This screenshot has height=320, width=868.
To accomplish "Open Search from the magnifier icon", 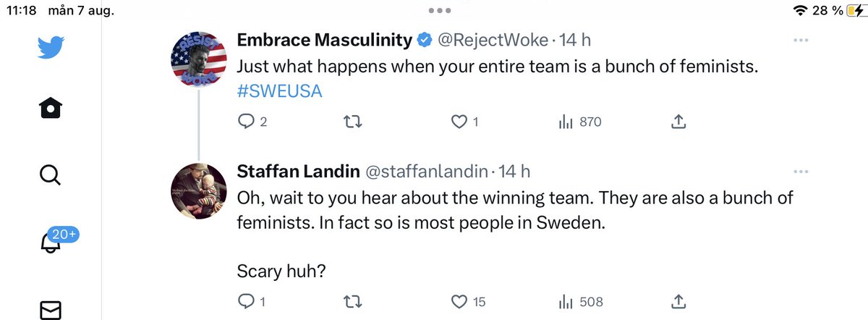I will [51, 174].
